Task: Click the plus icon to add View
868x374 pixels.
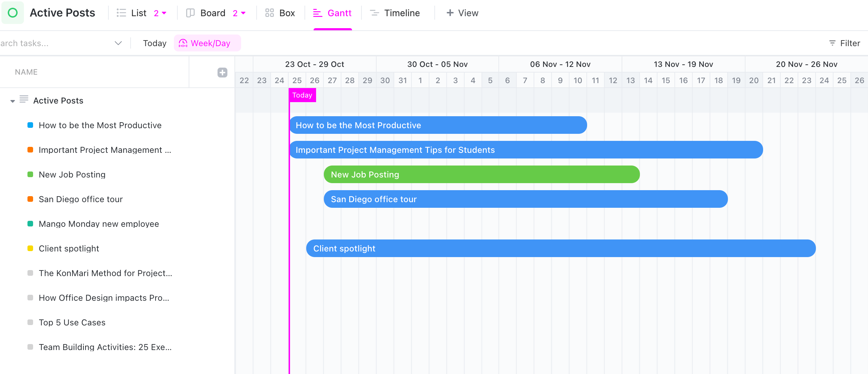Action: point(450,13)
